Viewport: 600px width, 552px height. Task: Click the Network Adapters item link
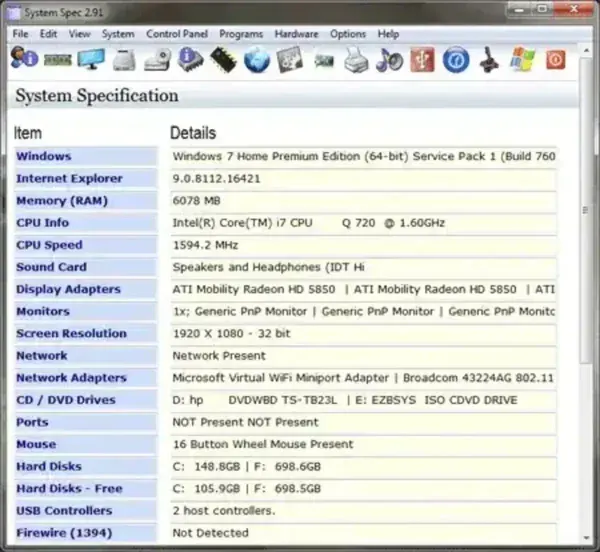(71, 378)
